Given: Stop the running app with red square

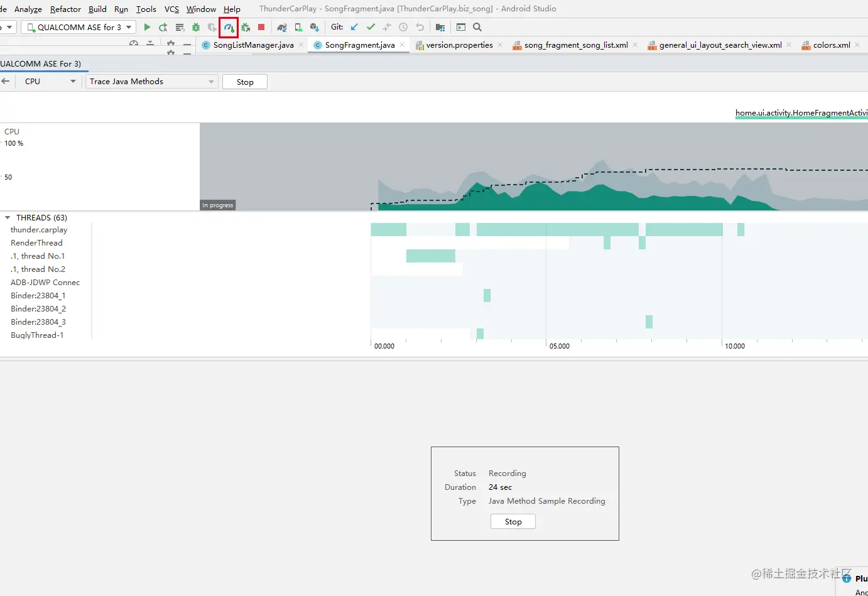Looking at the screenshot, I should [x=261, y=27].
